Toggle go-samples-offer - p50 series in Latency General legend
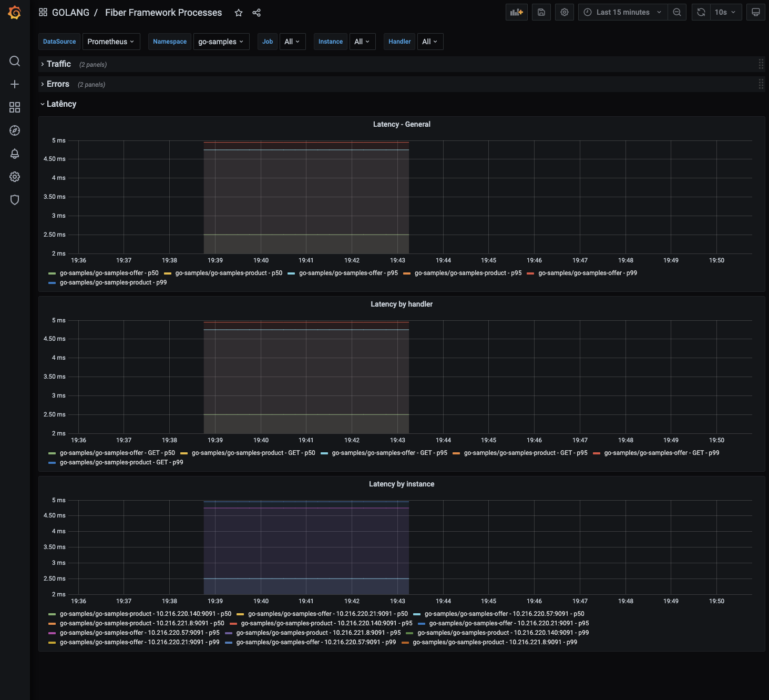 (x=109, y=273)
